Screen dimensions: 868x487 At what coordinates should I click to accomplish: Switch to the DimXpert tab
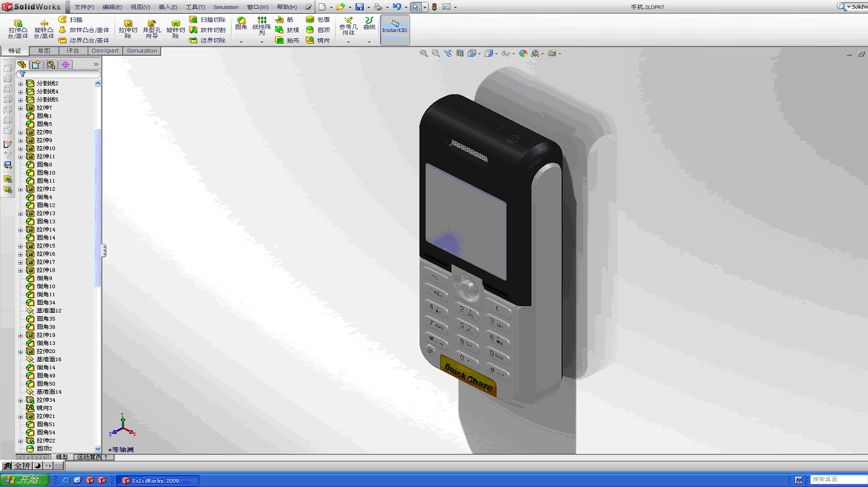pyautogui.click(x=105, y=51)
